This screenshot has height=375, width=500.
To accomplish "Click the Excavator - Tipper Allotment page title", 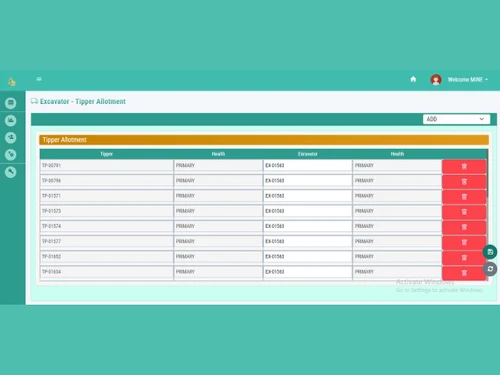I will 83,101.
